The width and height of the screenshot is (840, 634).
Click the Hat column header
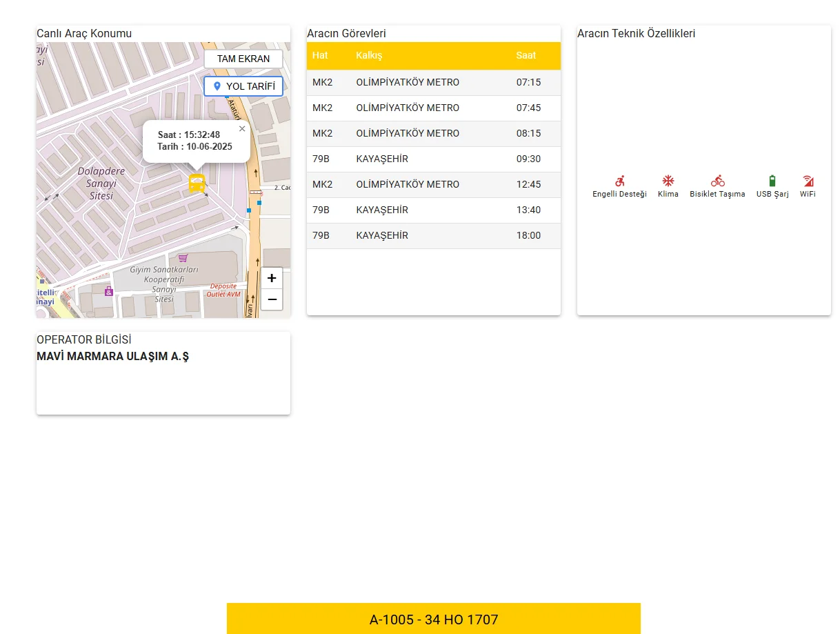320,55
